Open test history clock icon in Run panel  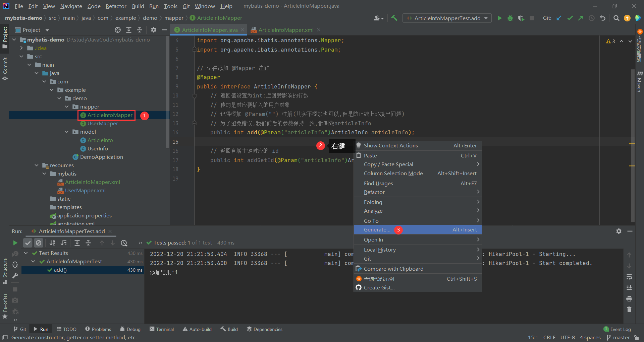click(124, 243)
